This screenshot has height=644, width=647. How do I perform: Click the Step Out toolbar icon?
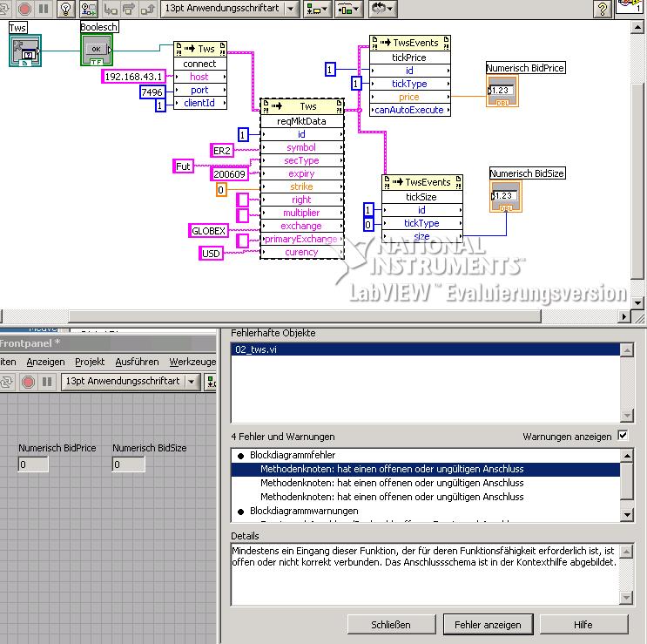point(147,9)
